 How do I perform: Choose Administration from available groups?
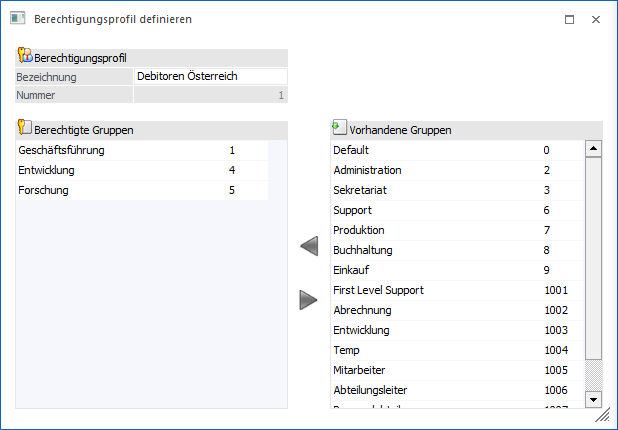click(x=367, y=171)
